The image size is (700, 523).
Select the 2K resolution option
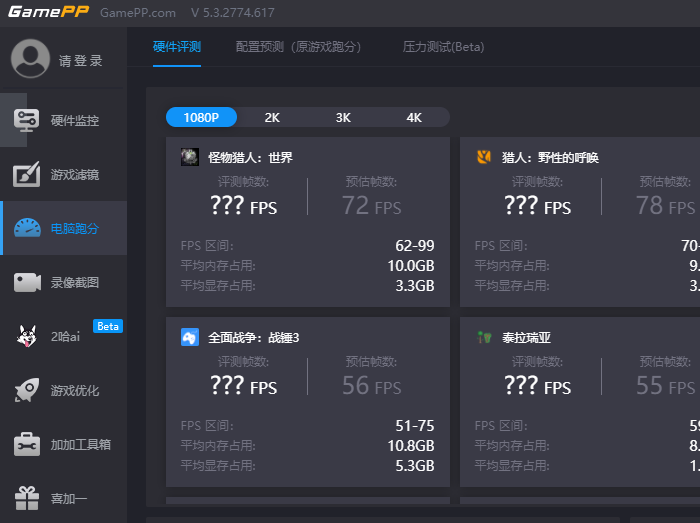(272, 117)
